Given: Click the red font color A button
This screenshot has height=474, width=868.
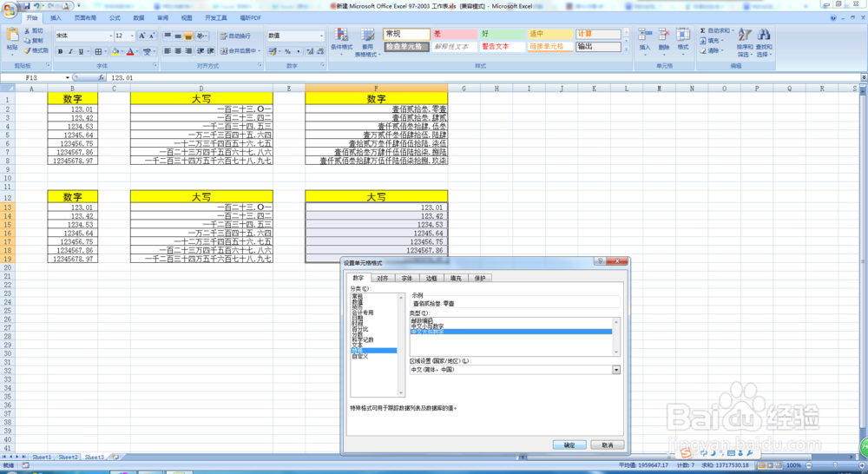Looking at the screenshot, I should (x=130, y=51).
